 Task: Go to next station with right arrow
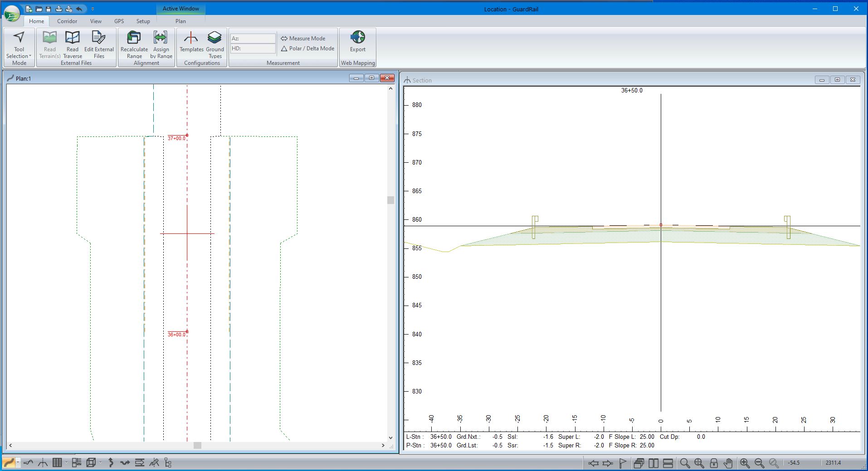click(x=608, y=463)
